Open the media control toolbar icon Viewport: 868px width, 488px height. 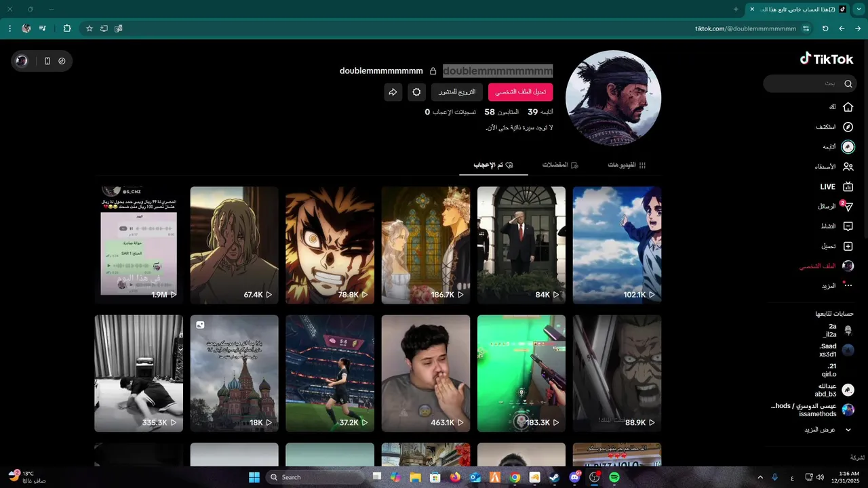tap(43, 28)
